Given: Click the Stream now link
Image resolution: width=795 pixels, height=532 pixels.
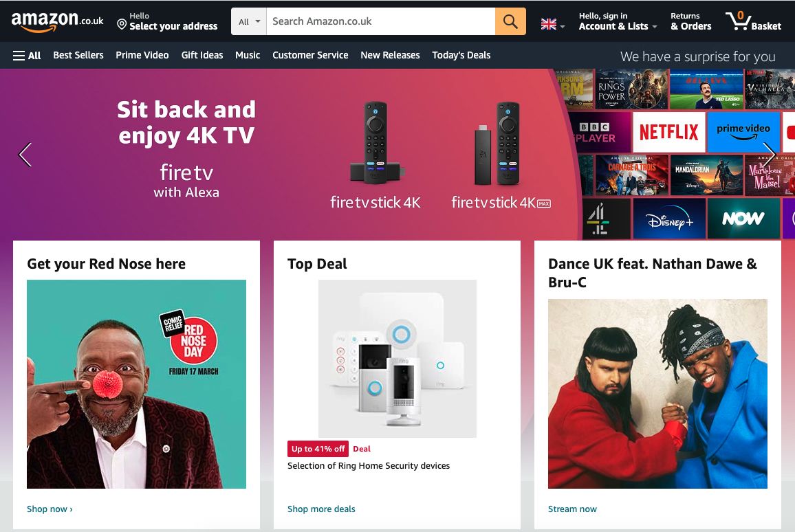Looking at the screenshot, I should coord(572,509).
